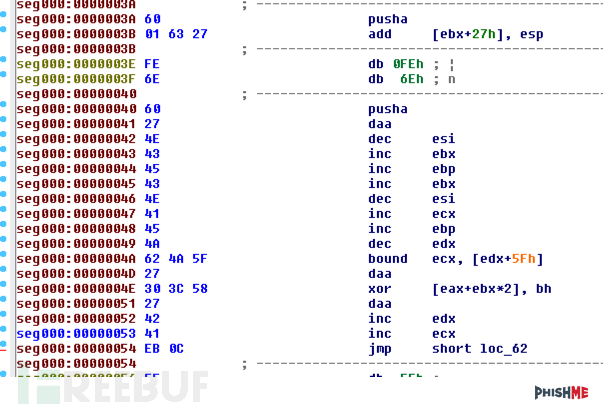Click pusha instruction at address 00000040

(x=388, y=109)
